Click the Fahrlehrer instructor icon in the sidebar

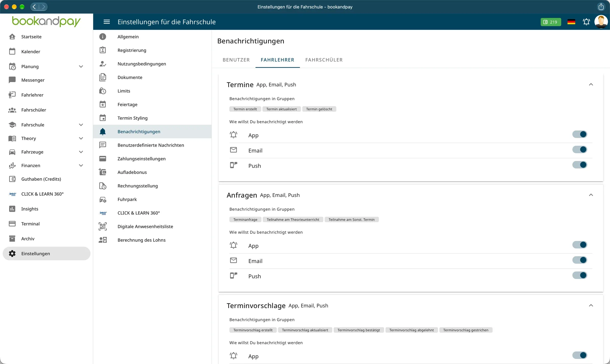point(12,95)
